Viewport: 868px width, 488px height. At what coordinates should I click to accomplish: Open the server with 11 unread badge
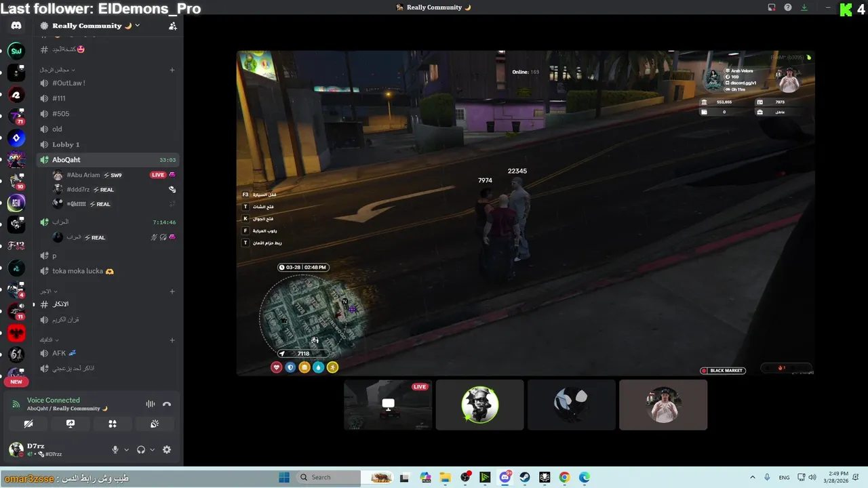(16, 311)
